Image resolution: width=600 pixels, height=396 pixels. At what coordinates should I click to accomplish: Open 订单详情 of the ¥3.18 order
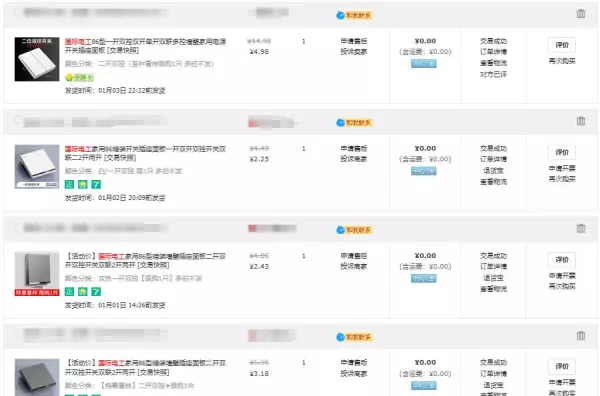point(494,373)
